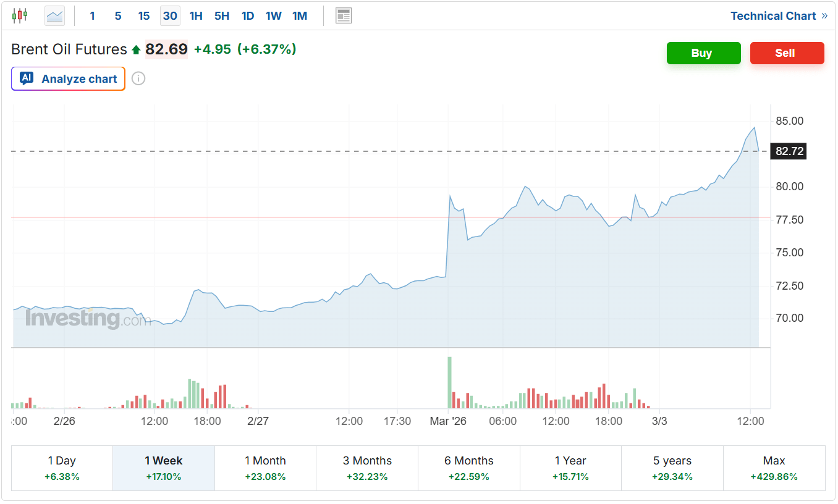Image resolution: width=838 pixels, height=504 pixels.
Task: Switch chart interval to 1D
Action: 248,16
